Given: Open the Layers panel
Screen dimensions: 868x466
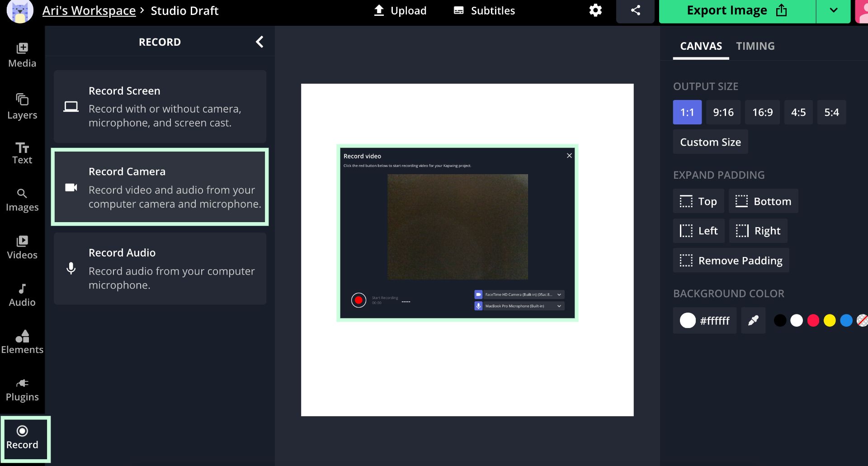Looking at the screenshot, I should (22, 106).
